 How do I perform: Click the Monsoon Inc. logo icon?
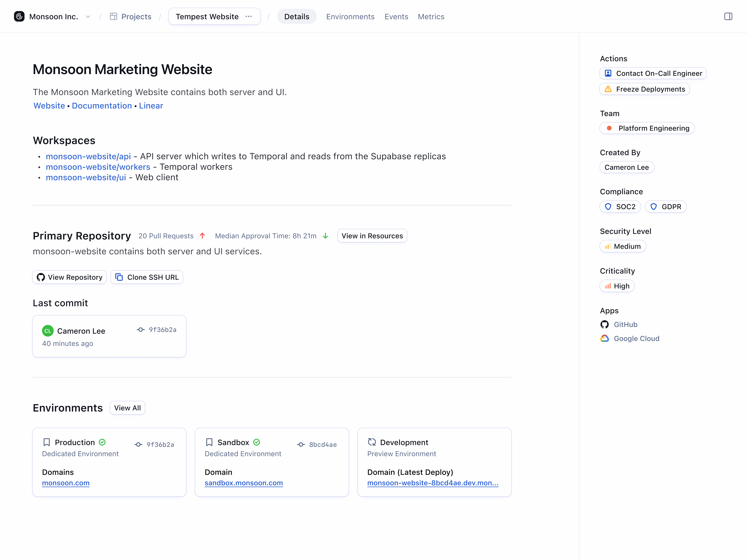pyautogui.click(x=19, y=16)
